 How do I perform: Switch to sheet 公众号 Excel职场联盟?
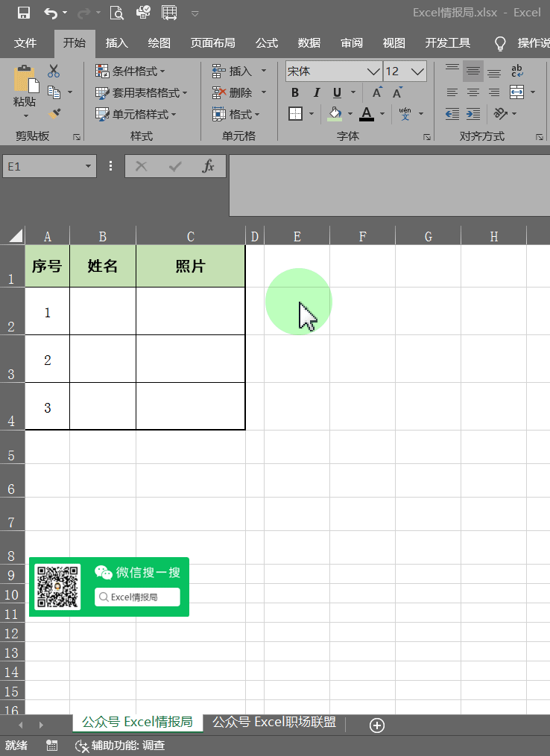click(274, 722)
